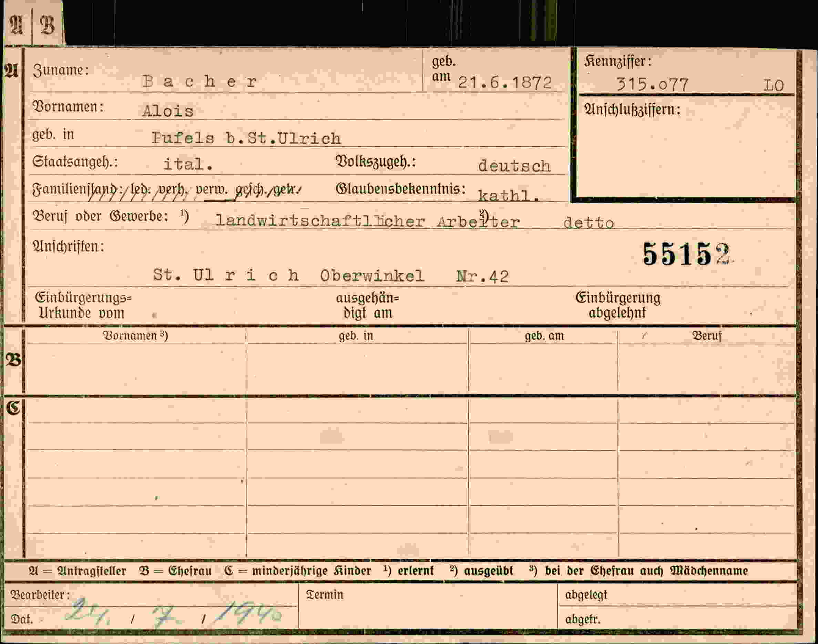Click the occupation "landwirtschaftlicher Arbeiter"
Viewport: 818px width, 644px height.
click(x=368, y=221)
